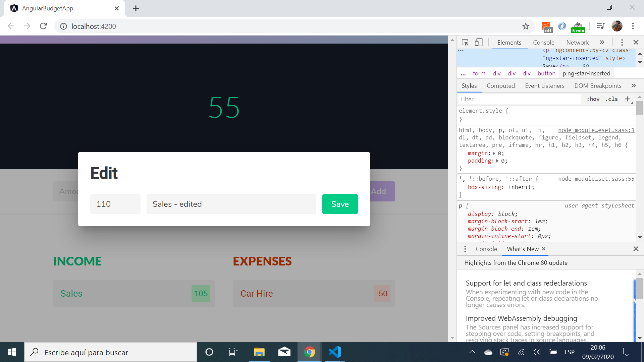This screenshot has height=362, width=644.
Task: Reload the localhost page
Action: click(43, 26)
